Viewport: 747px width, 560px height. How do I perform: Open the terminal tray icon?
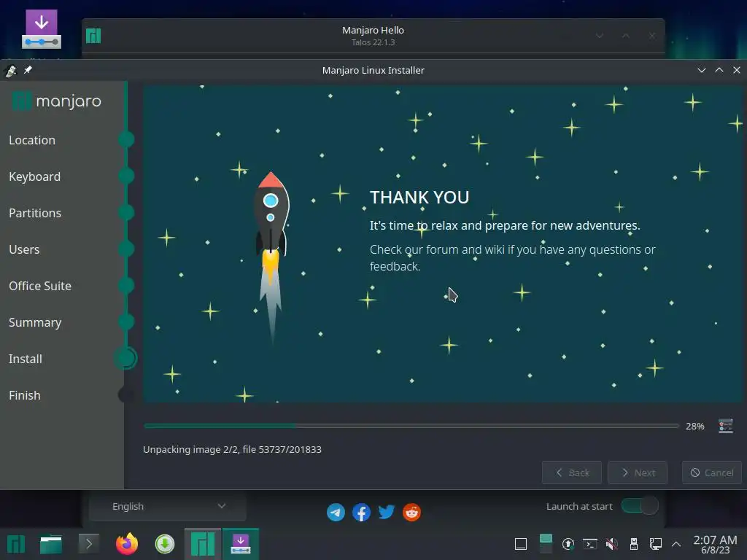tap(589, 544)
